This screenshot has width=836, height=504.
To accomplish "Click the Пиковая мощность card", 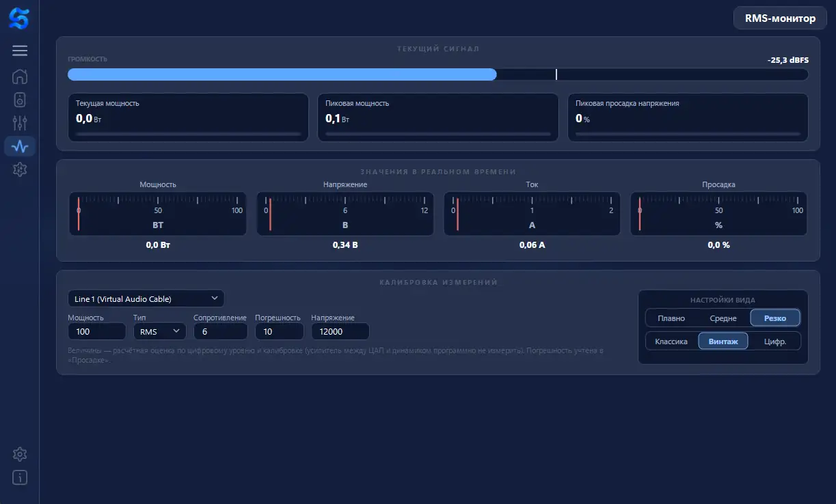I will click(438, 117).
